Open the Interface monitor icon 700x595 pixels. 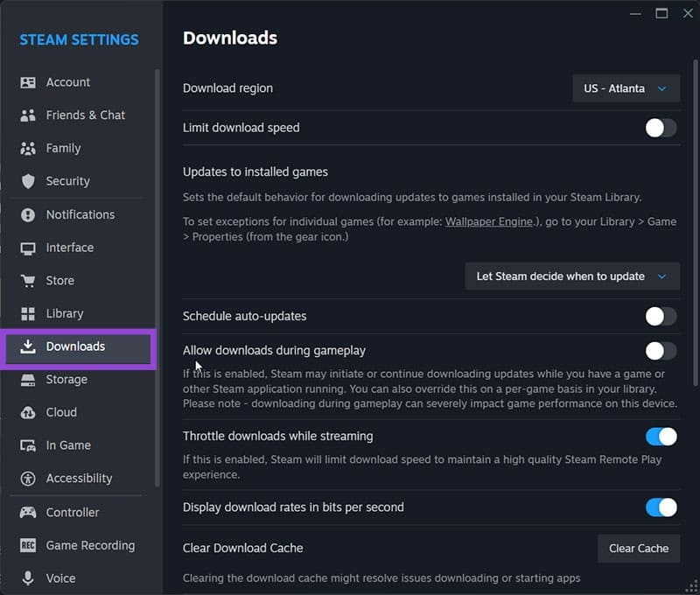point(30,248)
